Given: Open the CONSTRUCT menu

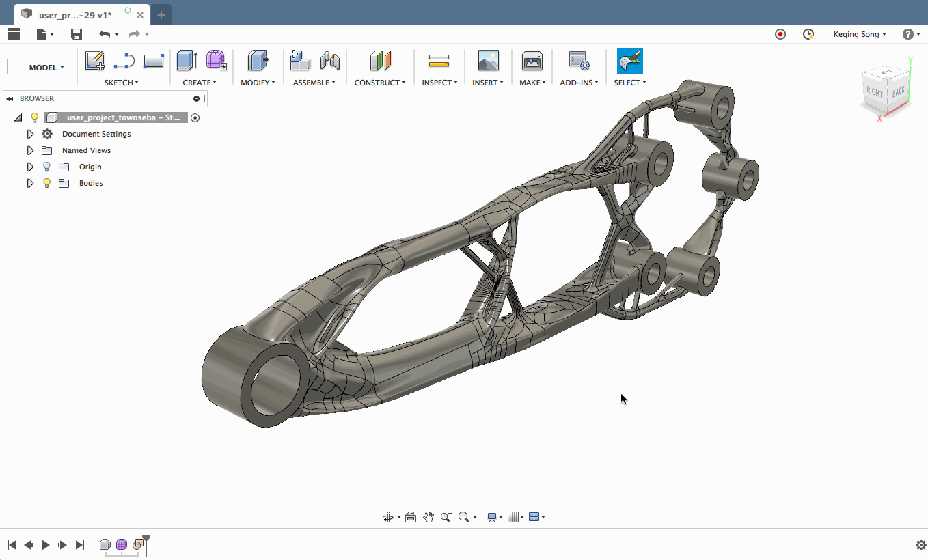Looking at the screenshot, I should tap(380, 83).
